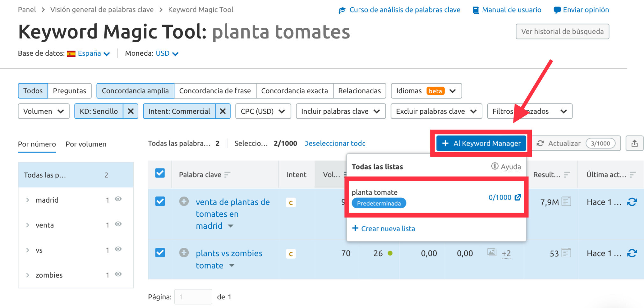
Task: Expand 'plants vs zombies tomate' keyword arrow
Action: (x=232, y=265)
